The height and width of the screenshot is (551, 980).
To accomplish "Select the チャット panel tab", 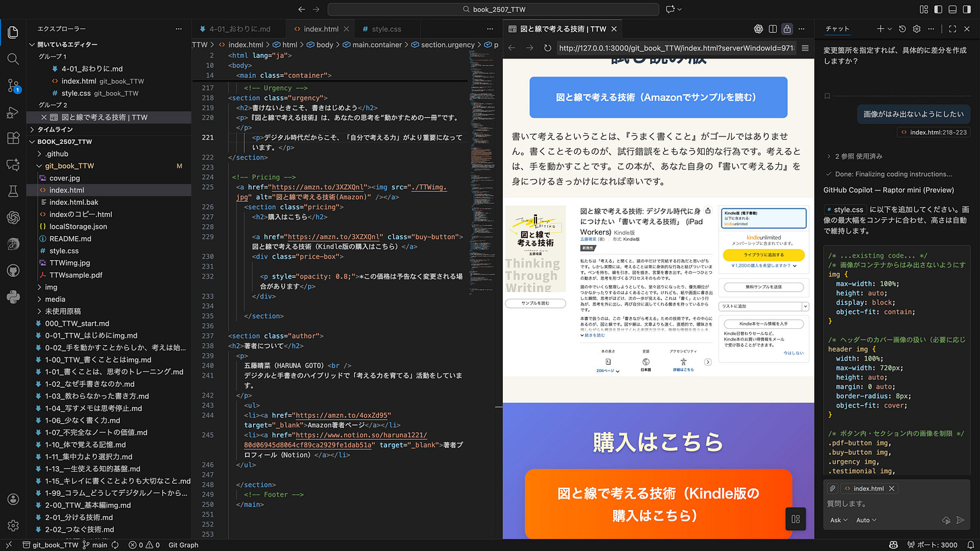I will click(837, 29).
